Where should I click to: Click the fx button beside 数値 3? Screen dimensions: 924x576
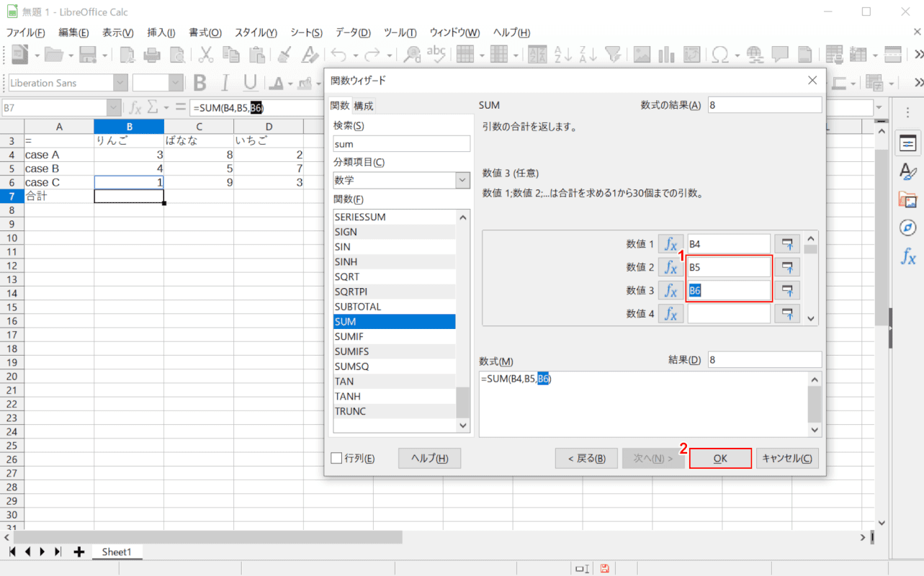(670, 290)
